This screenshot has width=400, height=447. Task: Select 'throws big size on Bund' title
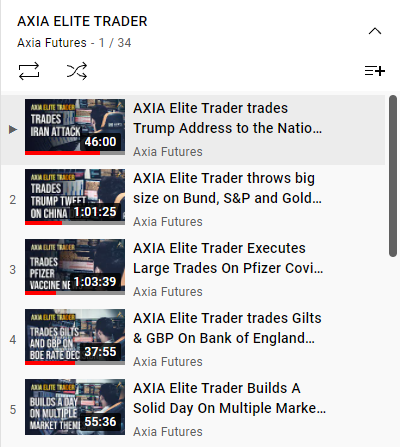(228, 188)
